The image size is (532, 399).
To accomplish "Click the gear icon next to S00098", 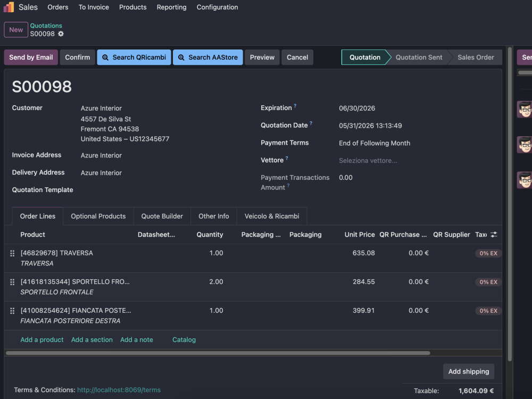I will 61,34.
